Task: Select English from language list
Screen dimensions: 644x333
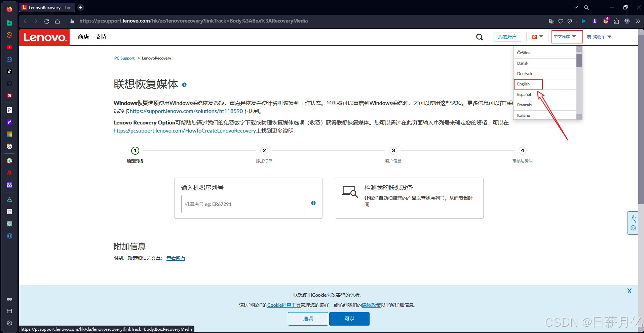Action: pyautogui.click(x=545, y=84)
